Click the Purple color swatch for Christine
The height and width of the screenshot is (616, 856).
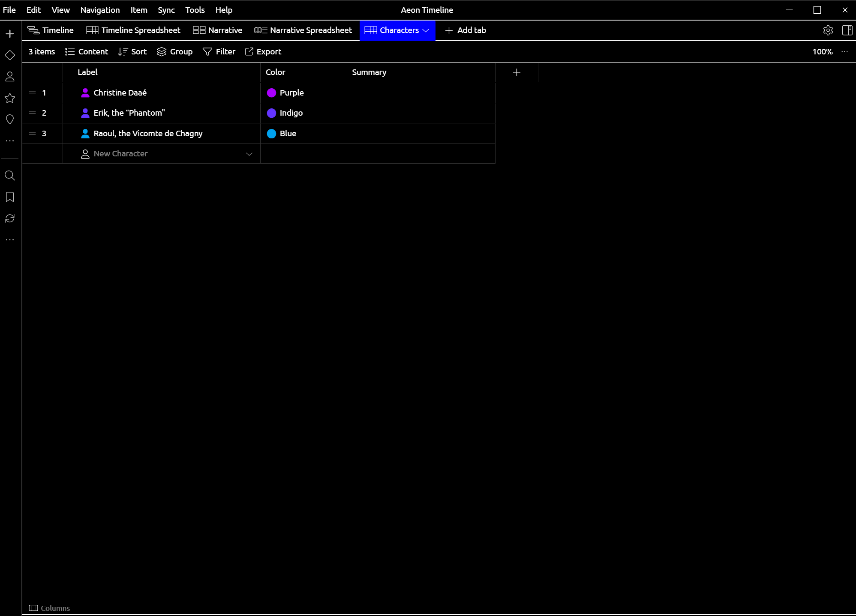(271, 93)
